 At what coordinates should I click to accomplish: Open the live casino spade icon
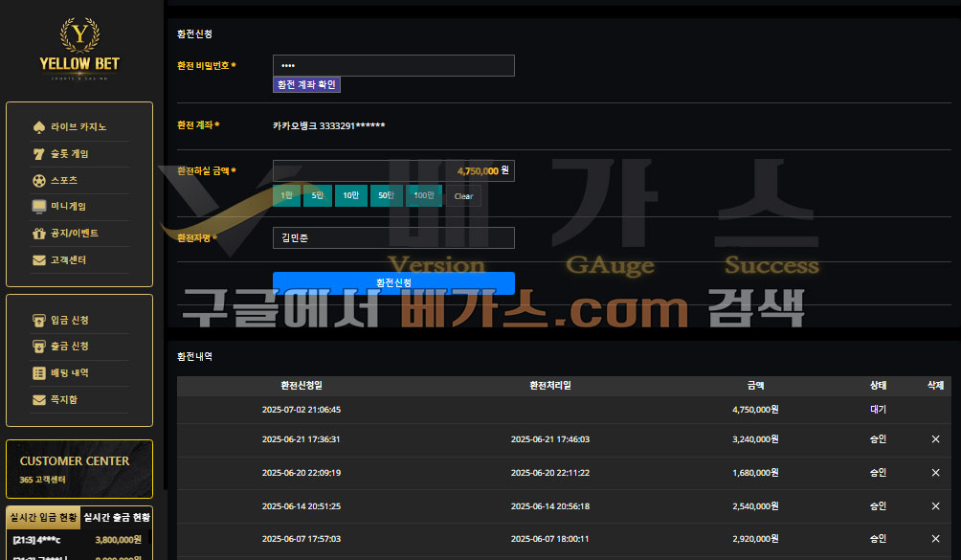38,126
